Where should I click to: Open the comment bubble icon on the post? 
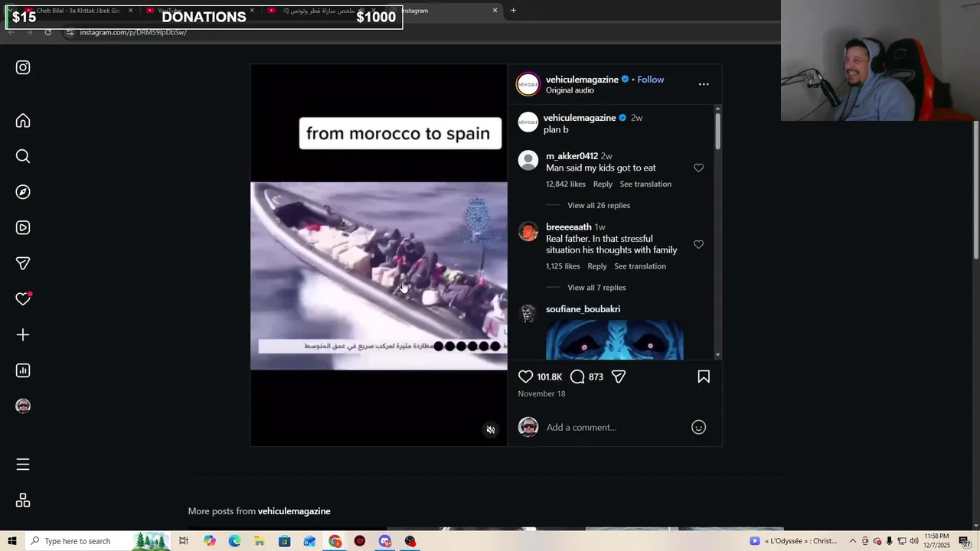[577, 377]
